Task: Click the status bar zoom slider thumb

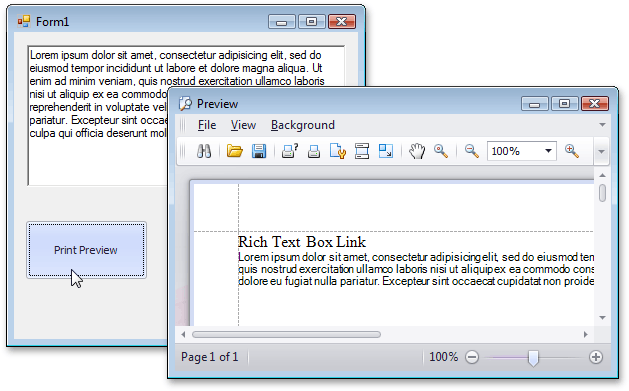Action: pos(533,358)
